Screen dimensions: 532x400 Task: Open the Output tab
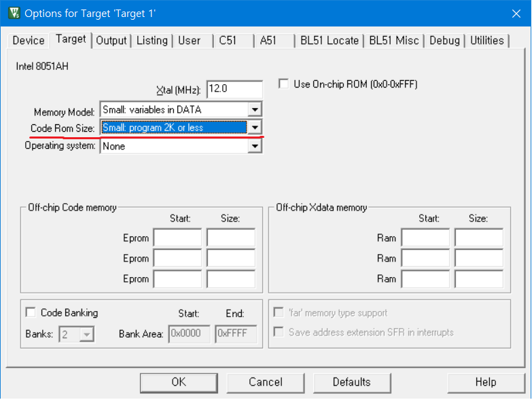coord(111,41)
